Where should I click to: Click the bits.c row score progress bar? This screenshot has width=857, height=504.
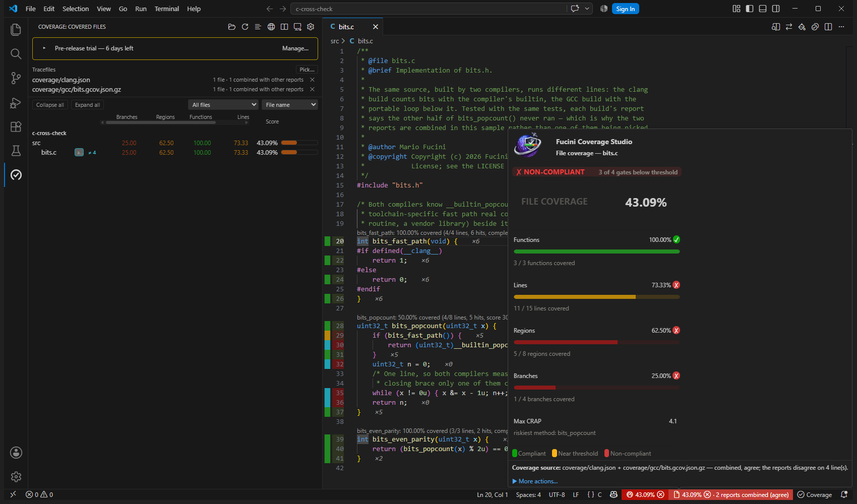coord(299,152)
